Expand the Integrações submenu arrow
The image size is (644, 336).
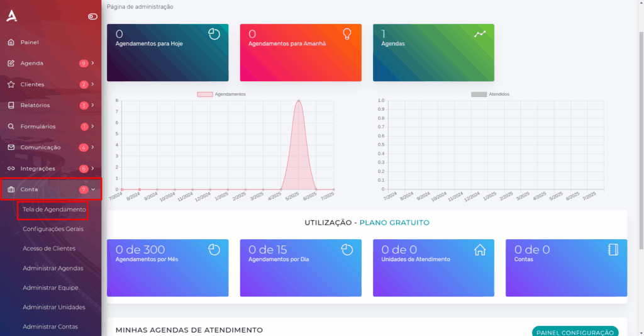(x=93, y=169)
